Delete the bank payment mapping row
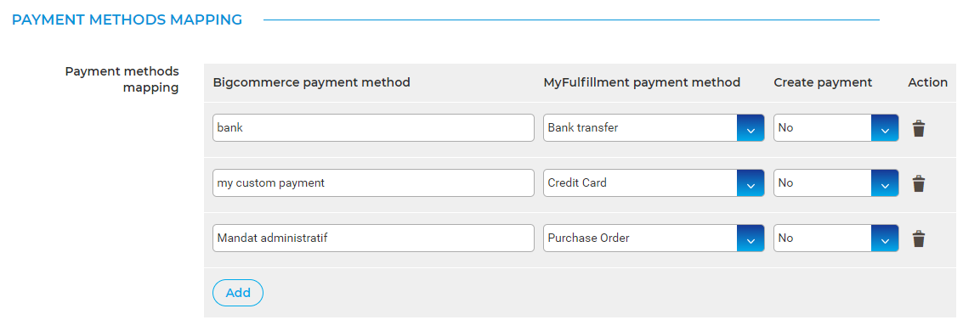The height and width of the screenshot is (331, 980). 918,128
